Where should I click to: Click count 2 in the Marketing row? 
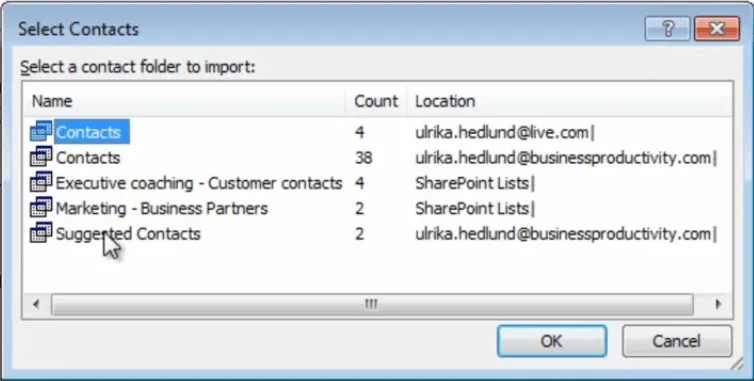point(359,209)
